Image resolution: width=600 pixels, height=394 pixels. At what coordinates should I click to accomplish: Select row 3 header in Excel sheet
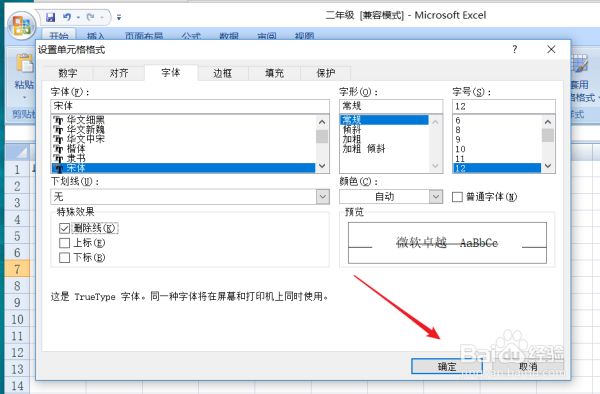point(17,202)
